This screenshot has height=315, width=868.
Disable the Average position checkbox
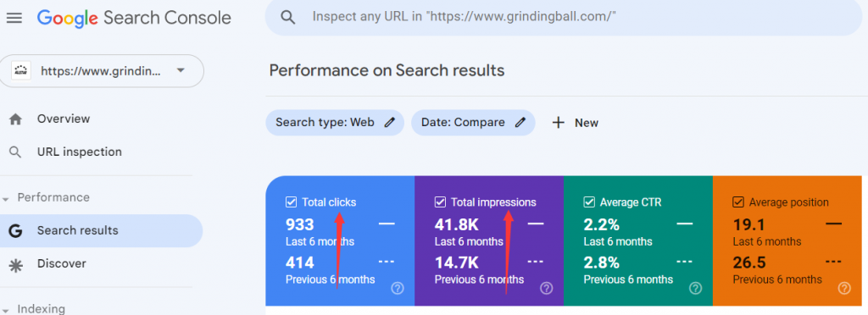click(738, 202)
